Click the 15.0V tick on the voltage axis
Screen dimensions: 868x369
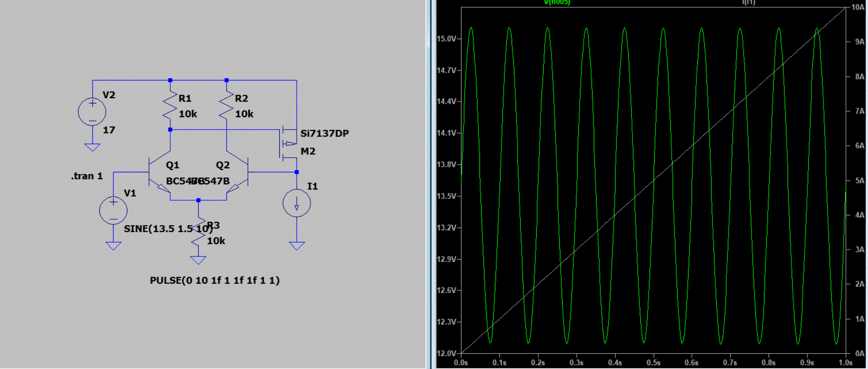446,39
